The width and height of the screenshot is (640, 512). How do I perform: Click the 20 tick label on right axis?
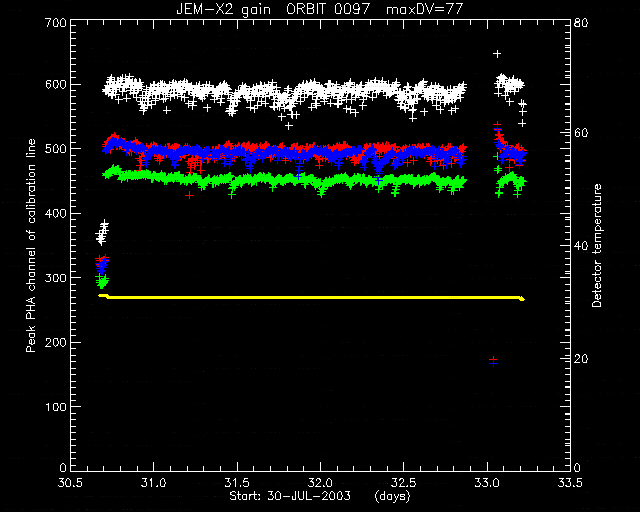pos(581,359)
